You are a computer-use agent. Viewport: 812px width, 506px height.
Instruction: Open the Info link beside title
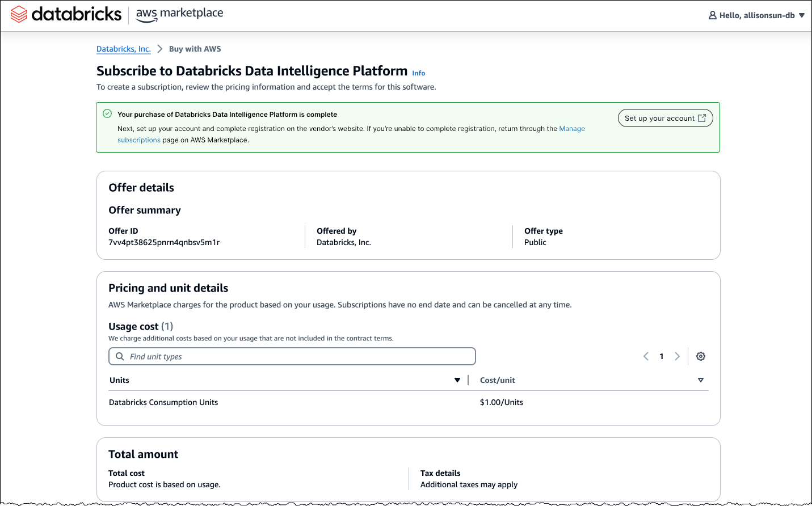[x=419, y=73]
